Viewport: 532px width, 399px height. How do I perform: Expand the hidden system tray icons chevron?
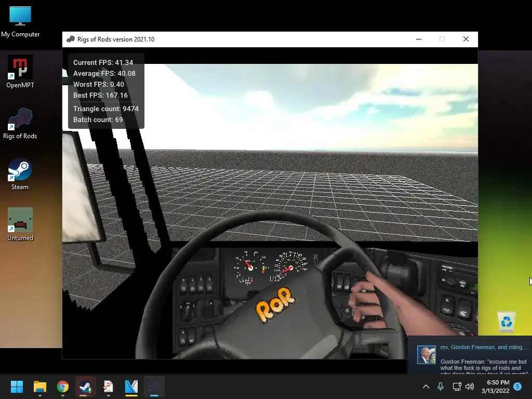click(x=426, y=387)
